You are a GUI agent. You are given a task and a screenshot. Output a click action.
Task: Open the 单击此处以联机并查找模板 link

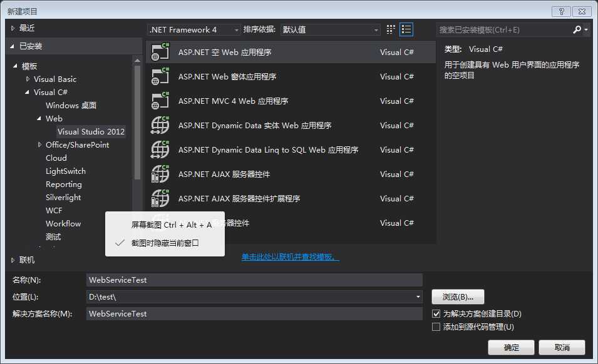(290, 257)
